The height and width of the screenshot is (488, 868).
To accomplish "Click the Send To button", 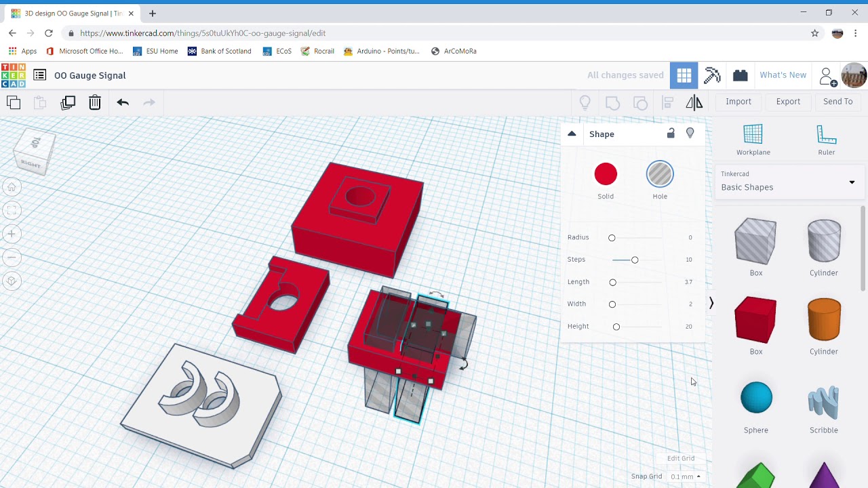I will tap(838, 102).
